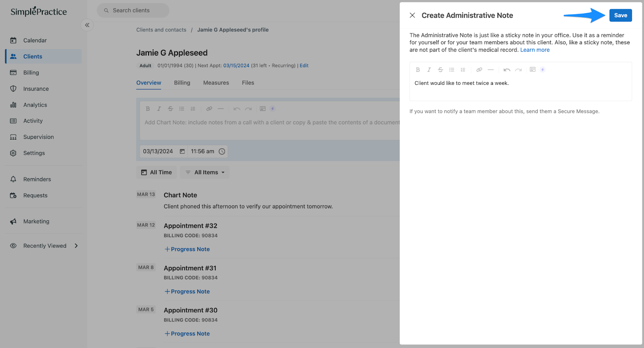This screenshot has width=644, height=348.
Task: Open the Learn more link
Action: pyautogui.click(x=535, y=50)
